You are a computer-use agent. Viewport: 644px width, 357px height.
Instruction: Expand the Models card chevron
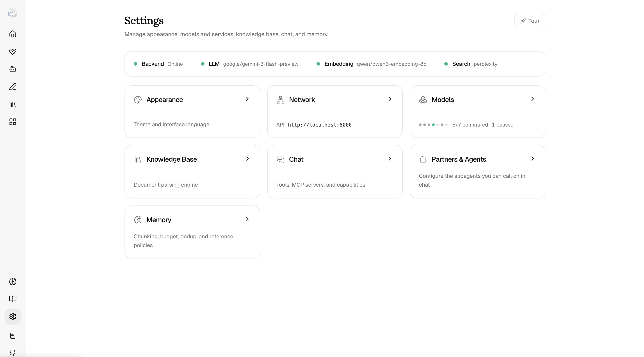point(532,99)
